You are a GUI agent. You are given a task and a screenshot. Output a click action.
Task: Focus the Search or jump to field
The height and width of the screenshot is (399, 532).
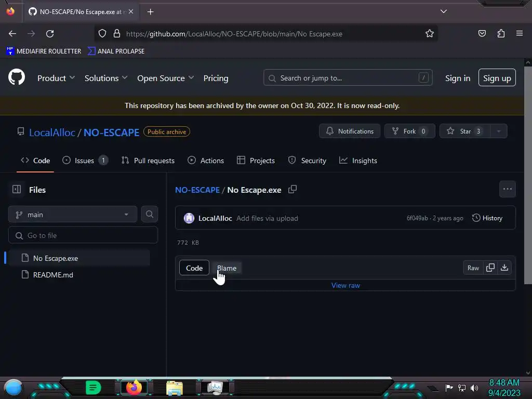click(348, 78)
